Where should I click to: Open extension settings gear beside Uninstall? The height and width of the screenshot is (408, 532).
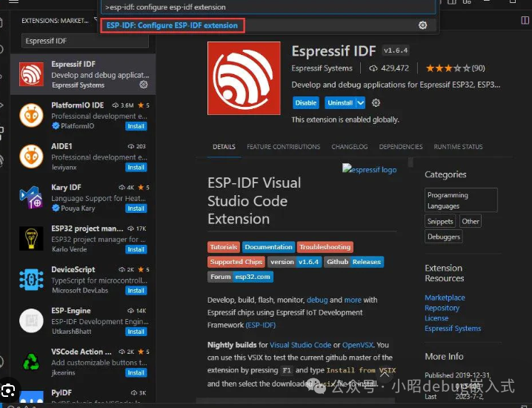[376, 102]
